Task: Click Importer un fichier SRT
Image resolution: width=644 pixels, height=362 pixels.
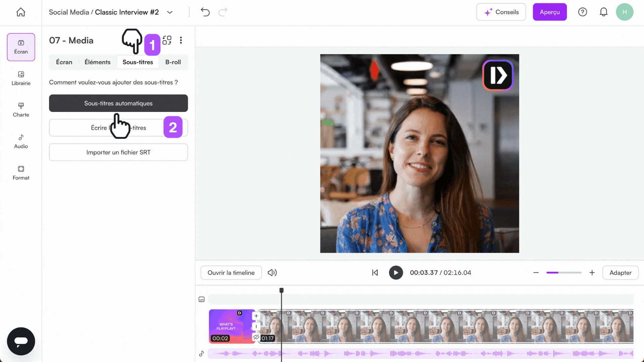Action: pos(118,152)
